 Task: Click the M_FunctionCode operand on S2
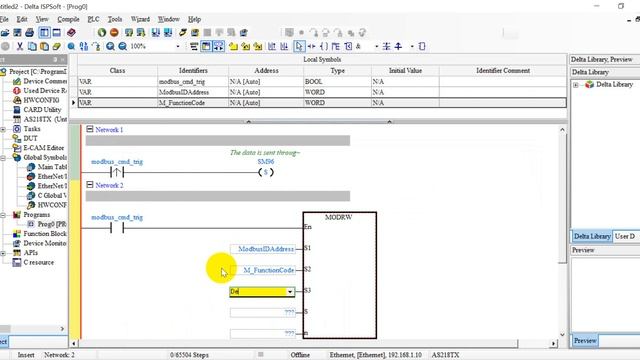pyautogui.click(x=262, y=270)
